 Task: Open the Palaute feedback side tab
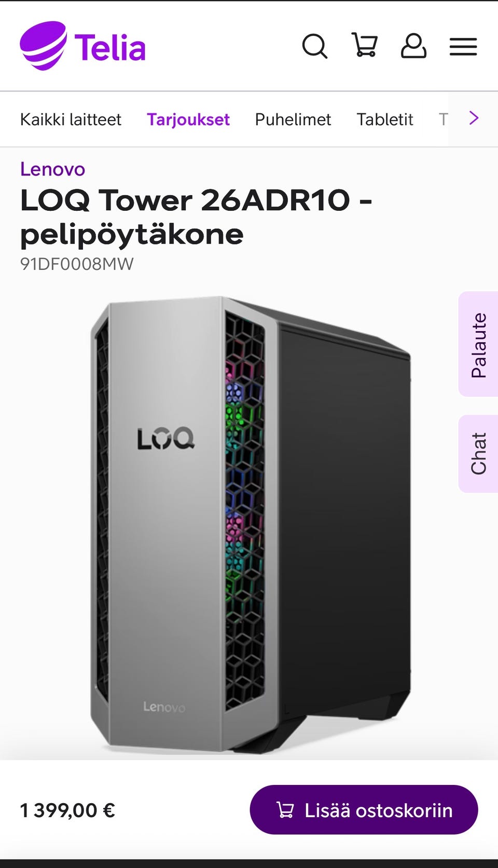(x=478, y=344)
